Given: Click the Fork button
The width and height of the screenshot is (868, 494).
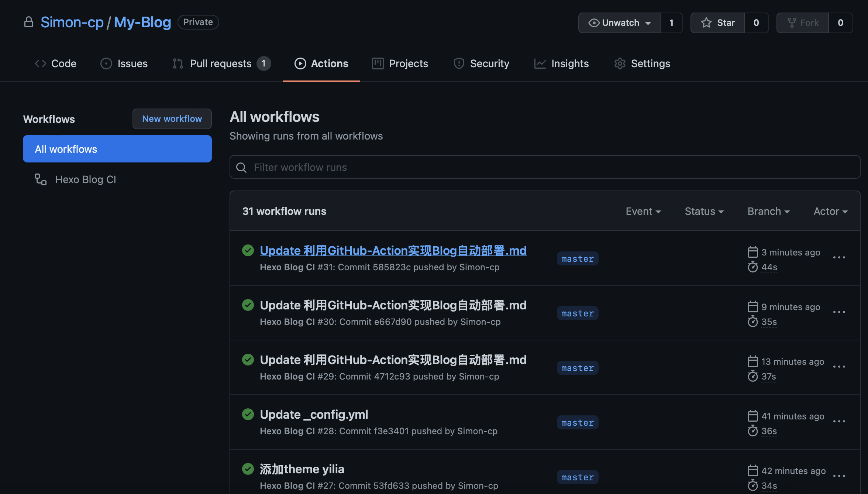Looking at the screenshot, I should tap(803, 23).
